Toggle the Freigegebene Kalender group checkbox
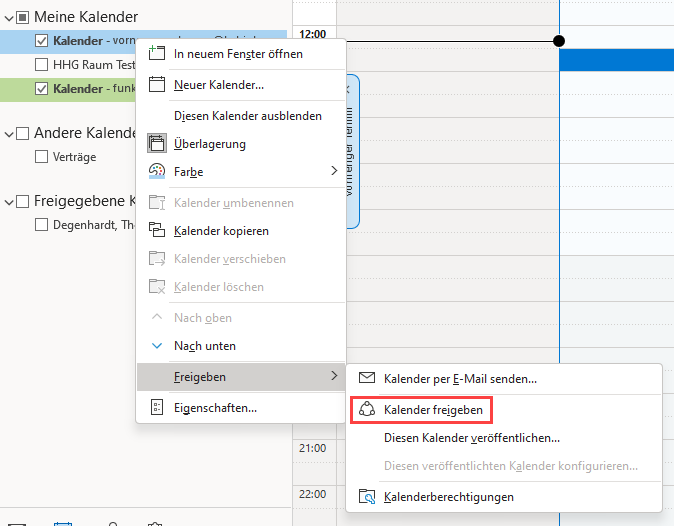The height and width of the screenshot is (526, 674). [x=22, y=201]
